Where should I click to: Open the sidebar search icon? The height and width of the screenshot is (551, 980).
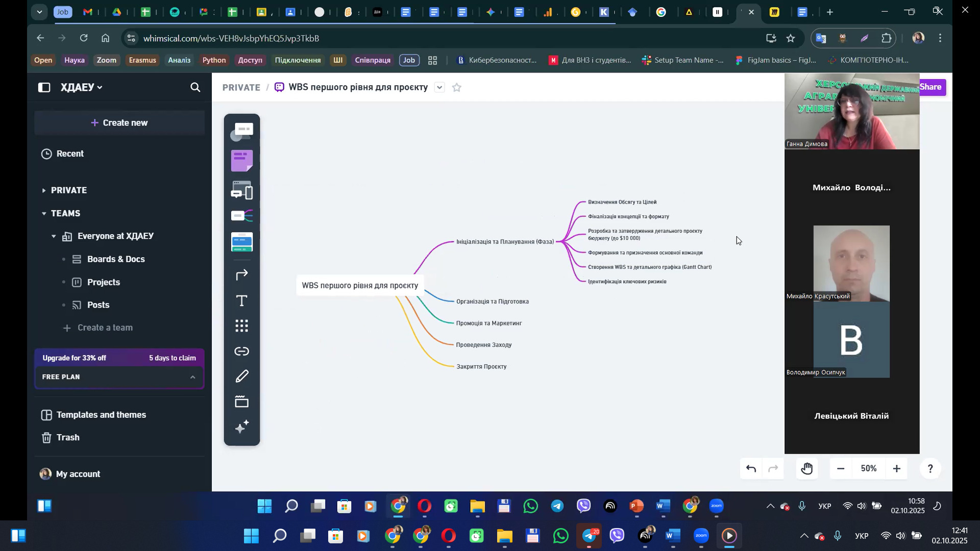(x=195, y=87)
